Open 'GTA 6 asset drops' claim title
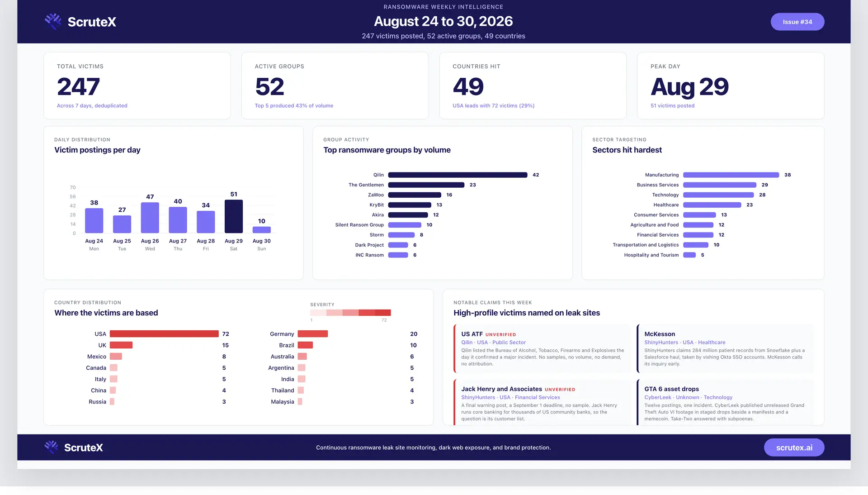The height and width of the screenshot is (495, 868). point(671,389)
